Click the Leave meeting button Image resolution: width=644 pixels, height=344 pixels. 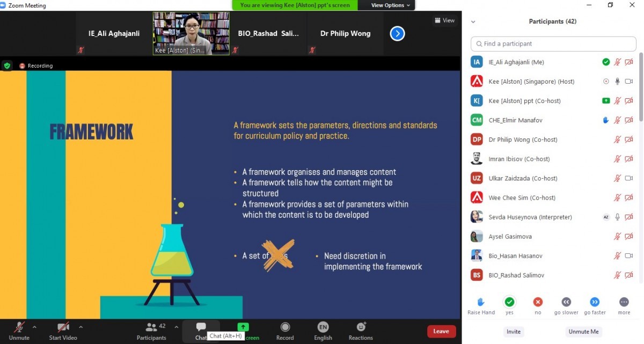(x=441, y=331)
